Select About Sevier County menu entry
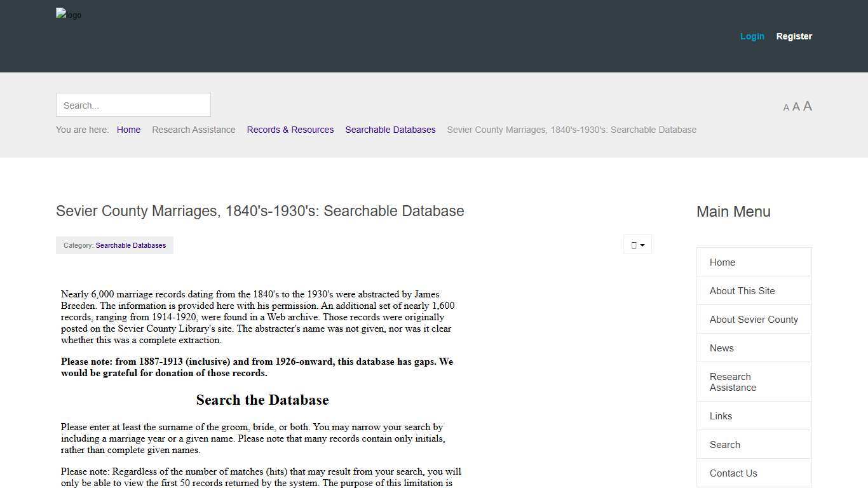This screenshot has width=868, height=488. [x=754, y=319]
